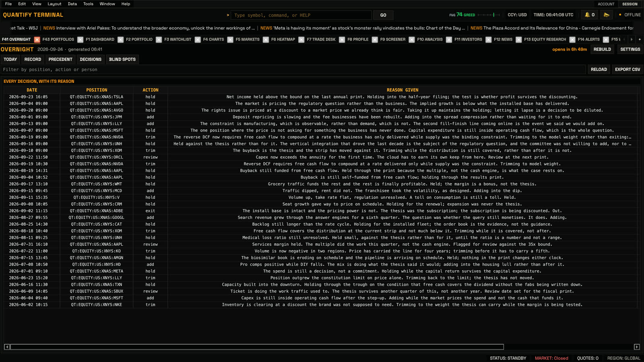Close the F6 Heatmap tab

tap(301, 39)
